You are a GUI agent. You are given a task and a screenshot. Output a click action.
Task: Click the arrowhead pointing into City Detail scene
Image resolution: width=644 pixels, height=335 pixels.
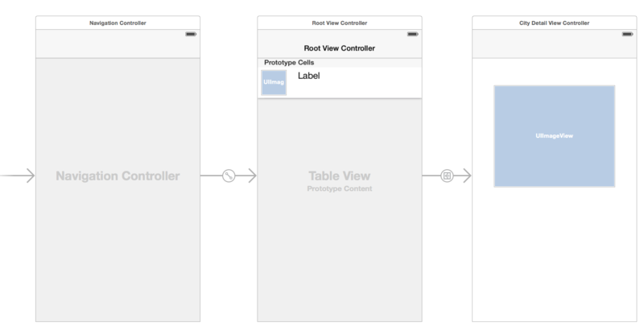467,176
